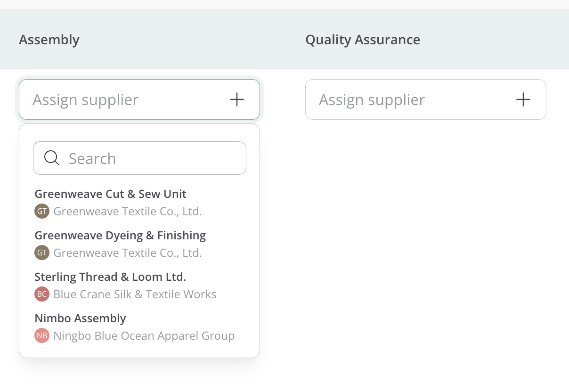Viewport: 569px width, 392px height.
Task: Focus the Search field in supplier list
Action: click(139, 158)
